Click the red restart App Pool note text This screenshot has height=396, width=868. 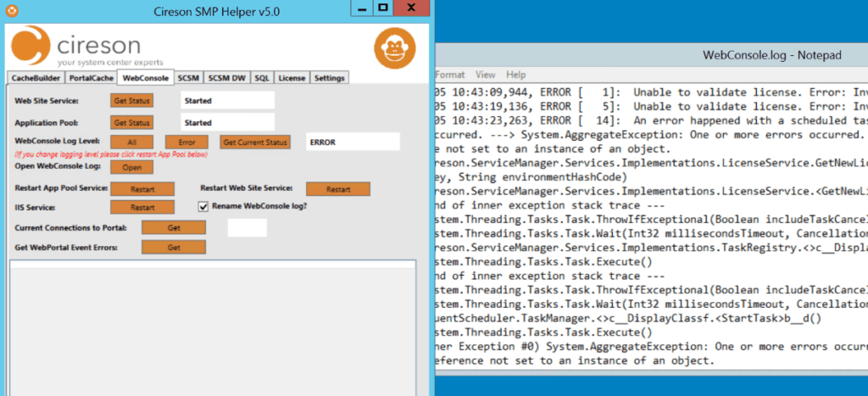point(111,154)
